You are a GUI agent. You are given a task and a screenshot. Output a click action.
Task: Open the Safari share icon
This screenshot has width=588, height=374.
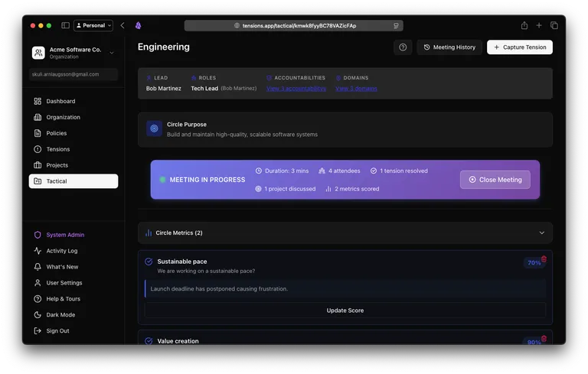(524, 25)
